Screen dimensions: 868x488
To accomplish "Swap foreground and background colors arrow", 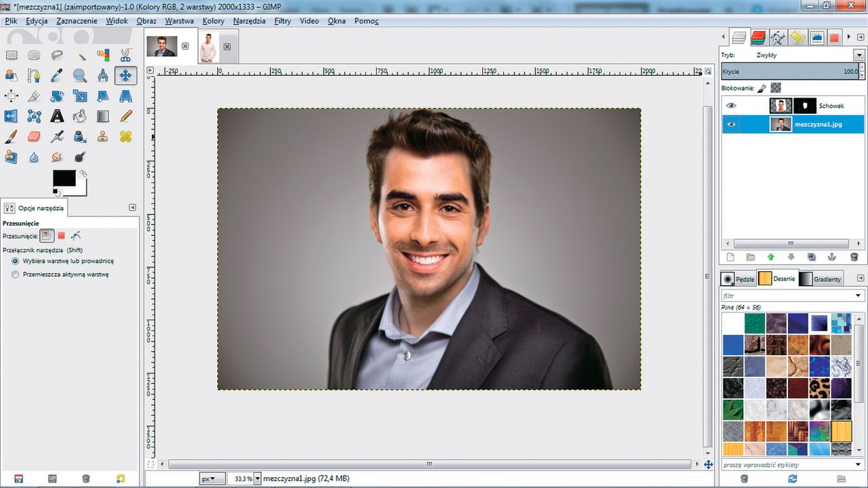I will pyautogui.click(x=83, y=174).
